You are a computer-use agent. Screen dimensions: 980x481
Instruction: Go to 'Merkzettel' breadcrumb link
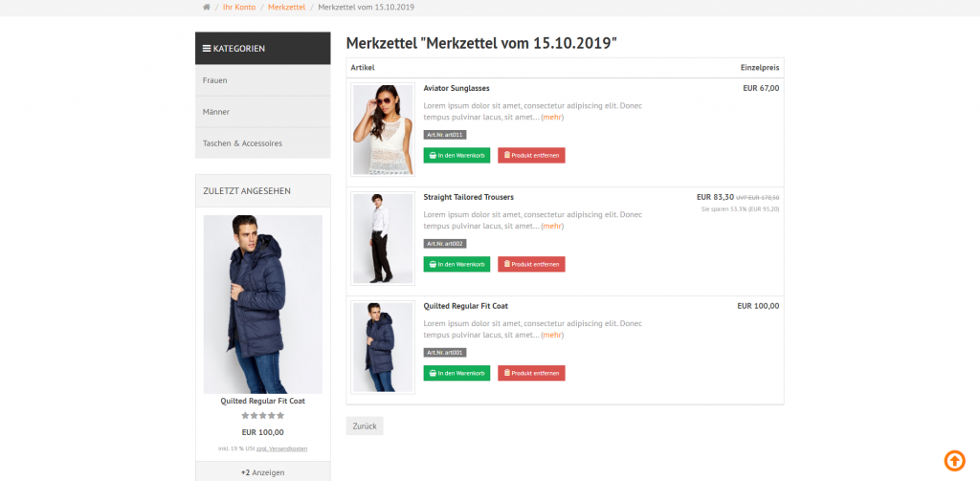pyautogui.click(x=287, y=8)
